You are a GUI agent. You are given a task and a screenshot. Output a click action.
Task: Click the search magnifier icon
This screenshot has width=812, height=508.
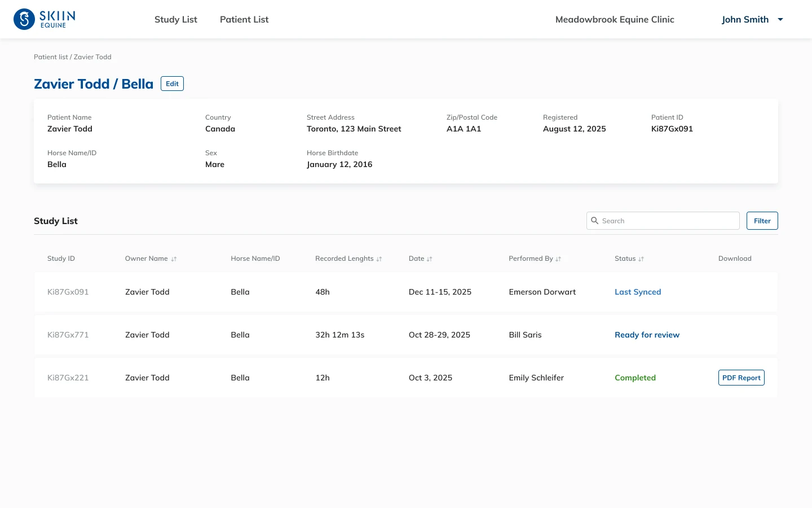point(594,221)
